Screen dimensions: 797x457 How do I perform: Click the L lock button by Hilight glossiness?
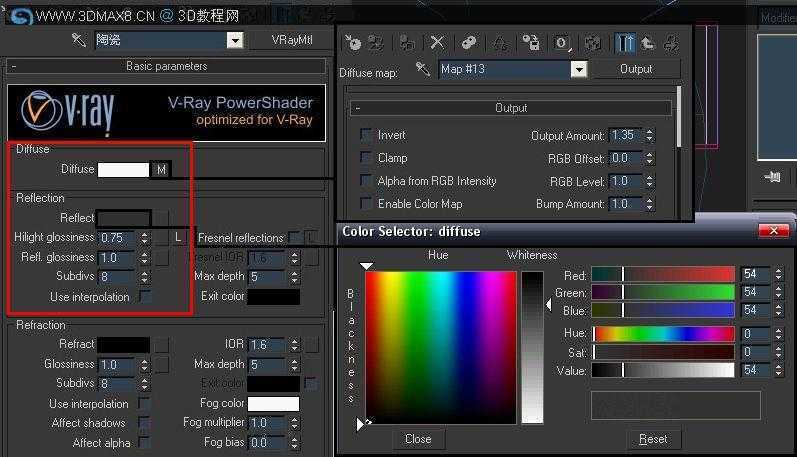pos(178,237)
